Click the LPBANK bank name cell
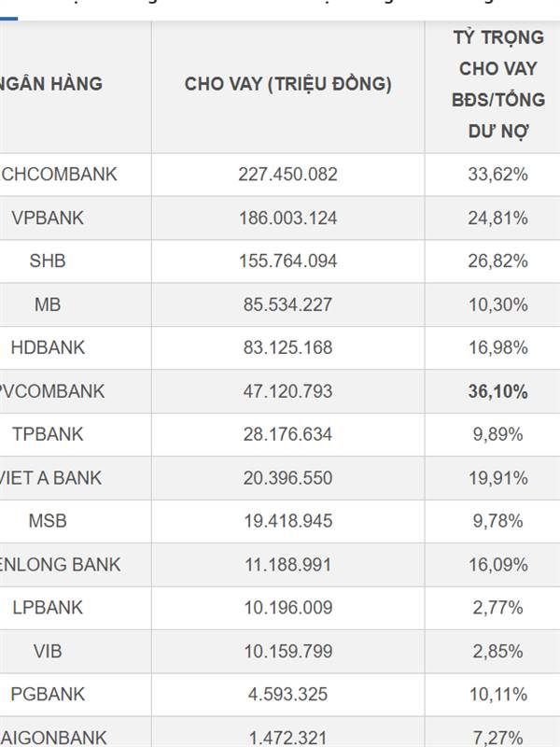 [48, 608]
